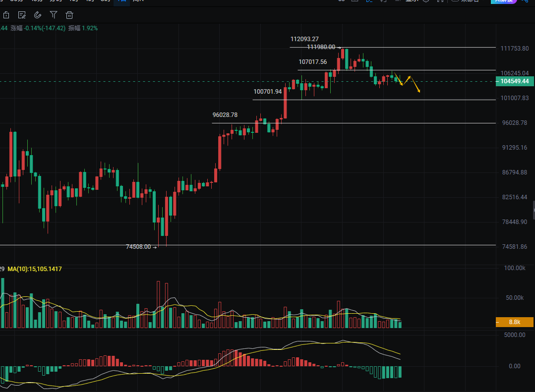Click the 82516.44 price axis label
Screen dimensions: 535x392
click(515, 197)
